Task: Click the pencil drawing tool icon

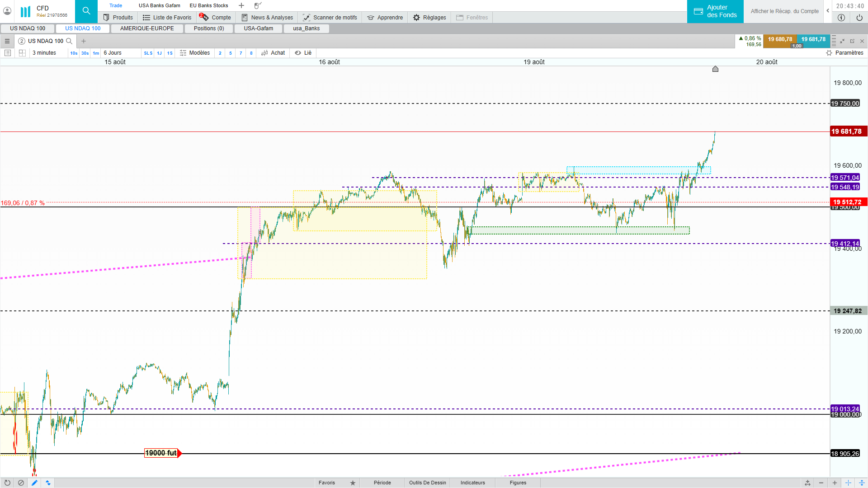Action: 34,483
